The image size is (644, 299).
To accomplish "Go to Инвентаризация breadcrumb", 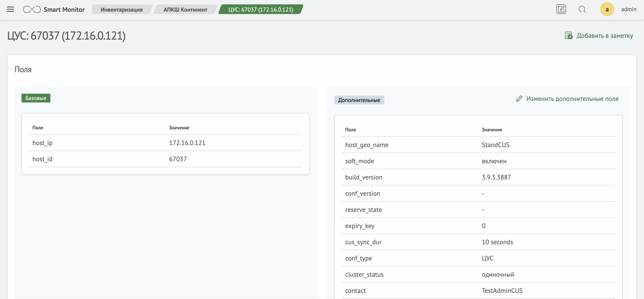I will coord(122,9).
